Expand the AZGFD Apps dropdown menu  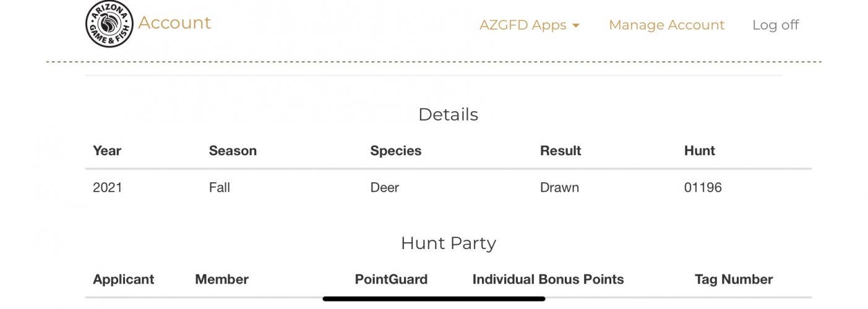(523, 25)
